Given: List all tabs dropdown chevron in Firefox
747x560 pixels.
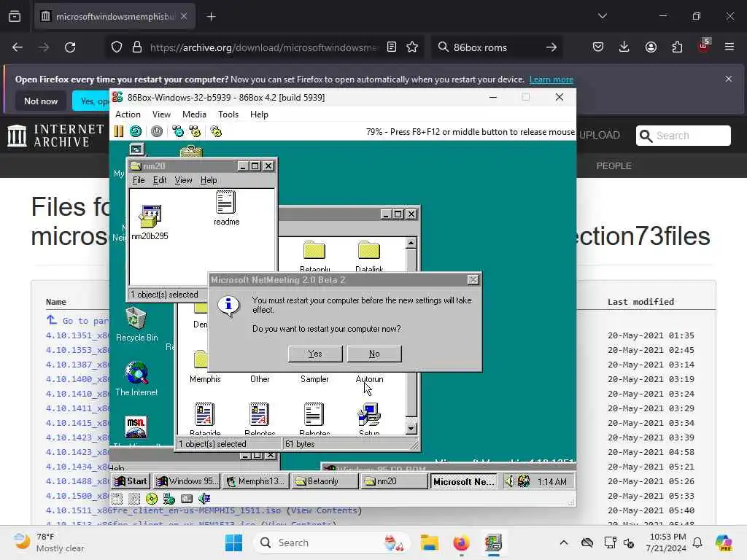Looking at the screenshot, I should click(603, 16).
